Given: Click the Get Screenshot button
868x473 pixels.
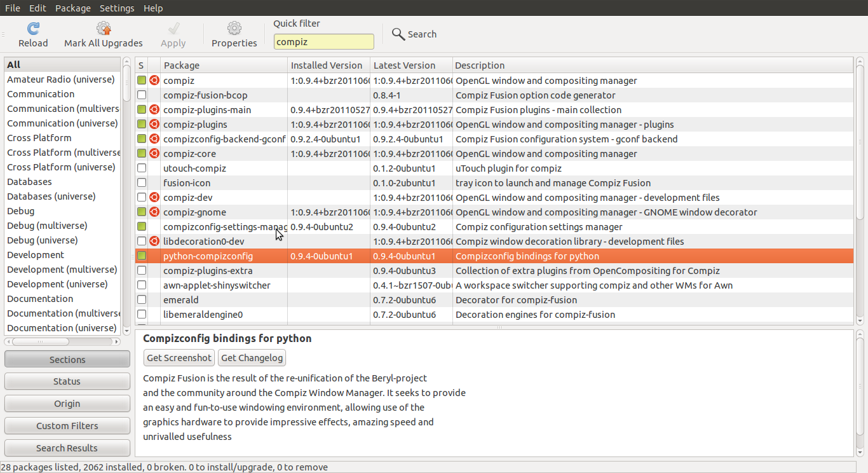Looking at the screenshot, I should (x=179, y=358).
